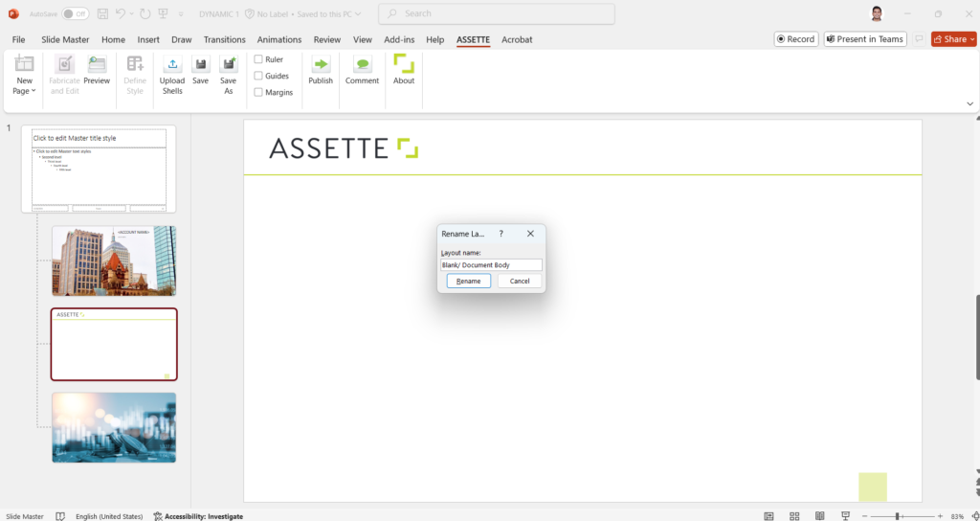This screenshot has height=521, width=980.
Task: Expand the New Page dropdown arrow
Action: click(33, 91)
